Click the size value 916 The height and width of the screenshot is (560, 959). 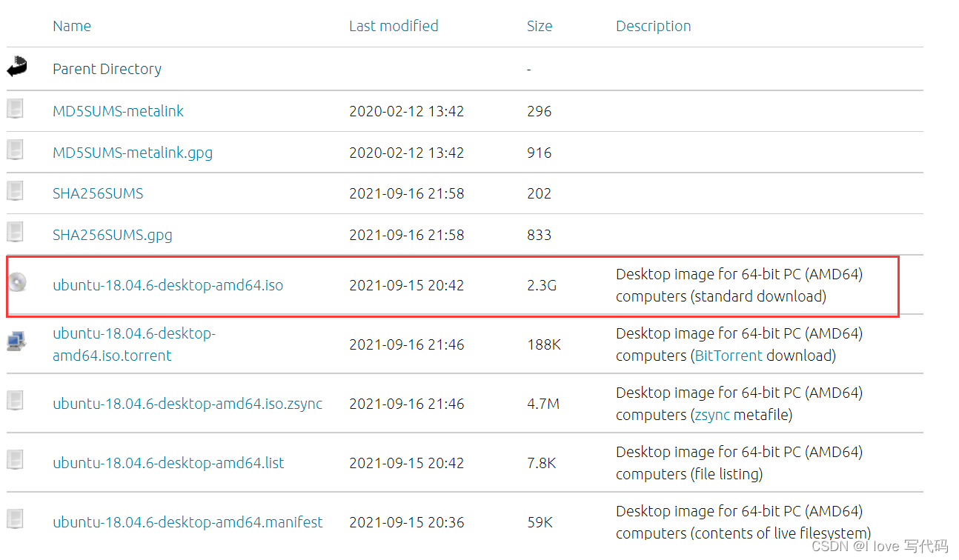point(540,153)
